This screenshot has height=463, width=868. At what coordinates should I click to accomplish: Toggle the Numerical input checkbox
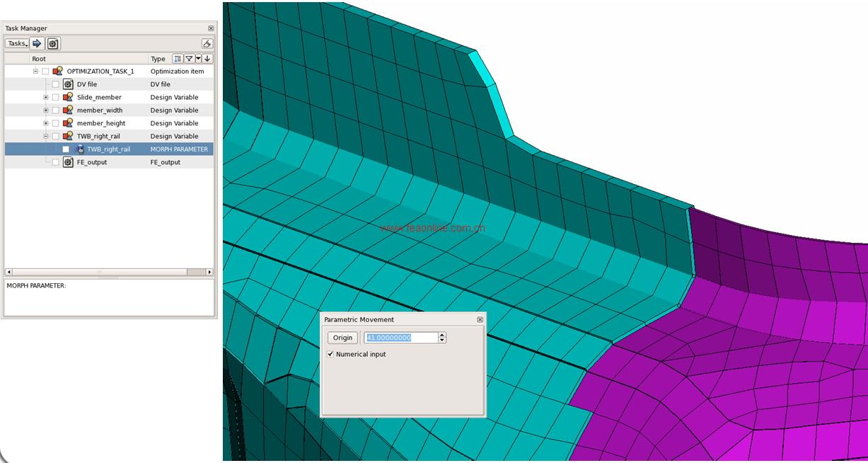click(x=330, y=354)
